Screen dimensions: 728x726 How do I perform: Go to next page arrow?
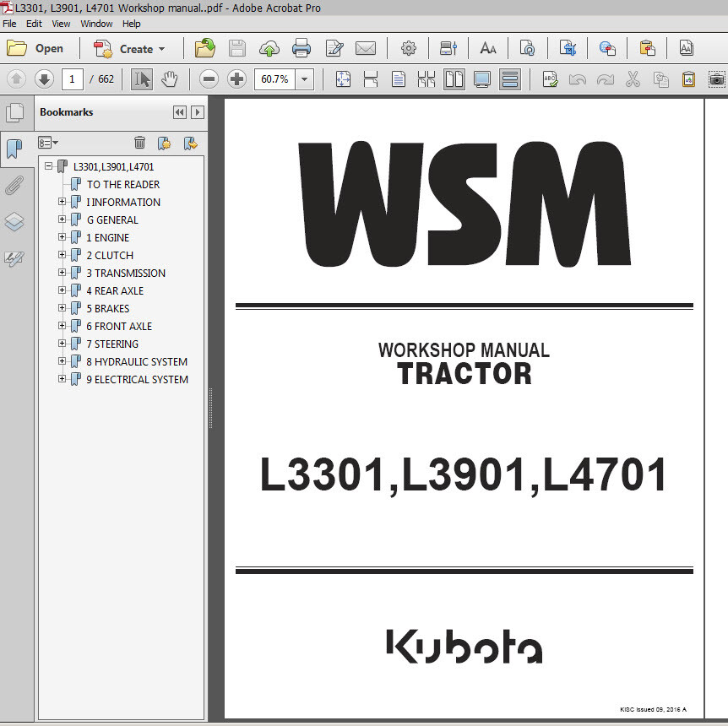click(x=44, y=79)
